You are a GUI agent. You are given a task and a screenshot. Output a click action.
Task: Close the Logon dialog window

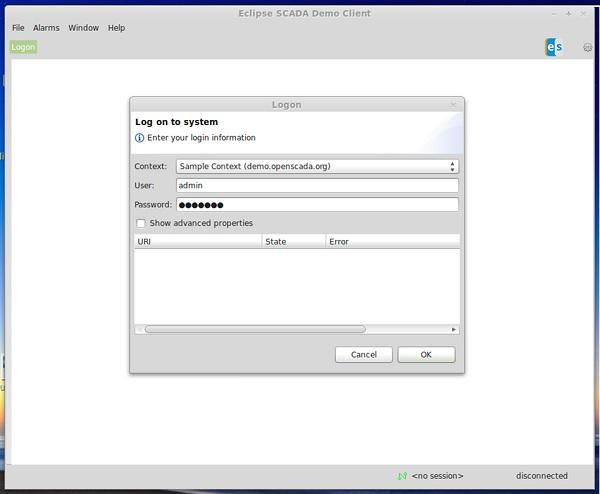[x=453, y=104]
